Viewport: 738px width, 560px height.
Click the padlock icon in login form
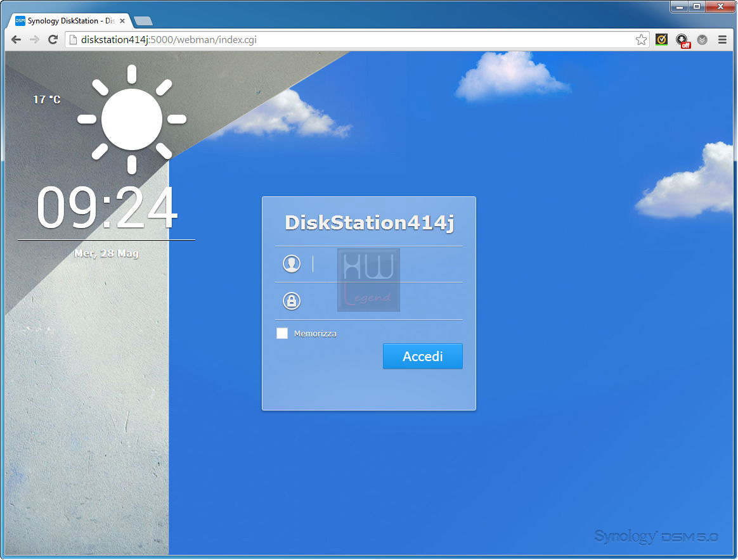tap(292, 300)
